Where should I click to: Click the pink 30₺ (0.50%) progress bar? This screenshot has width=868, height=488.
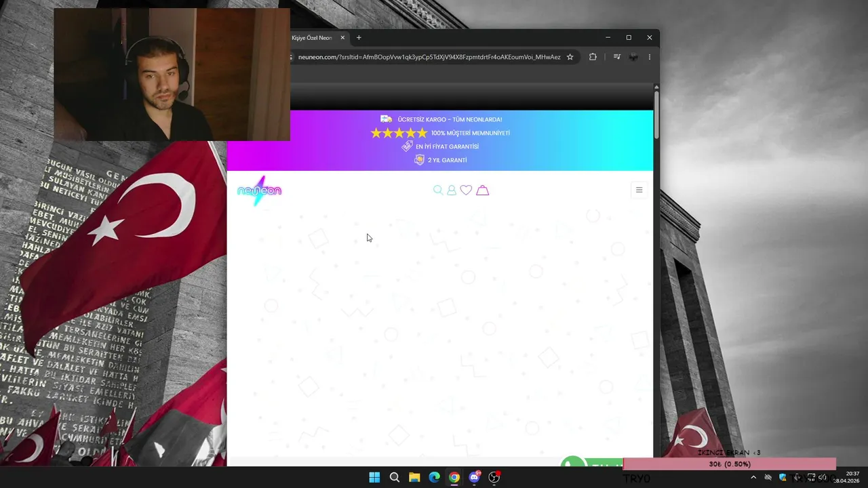729,464
